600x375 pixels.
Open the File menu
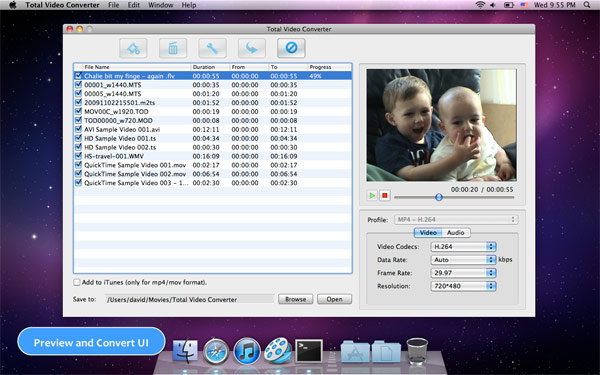[x=114, y=5]
